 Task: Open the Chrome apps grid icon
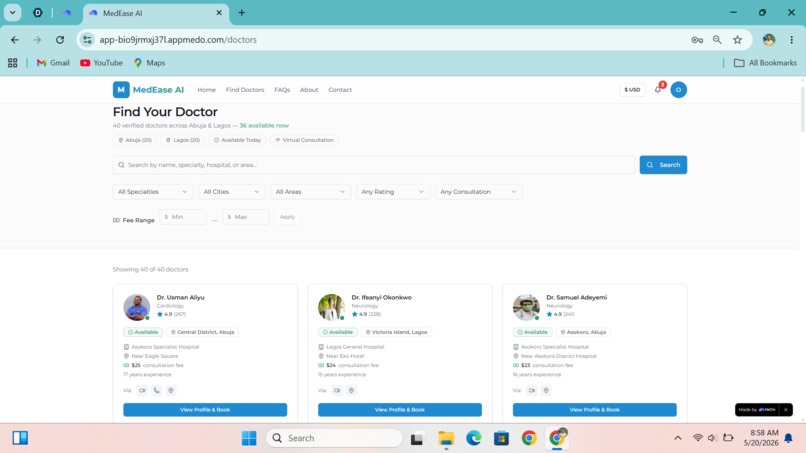click(x=12, y=63)
